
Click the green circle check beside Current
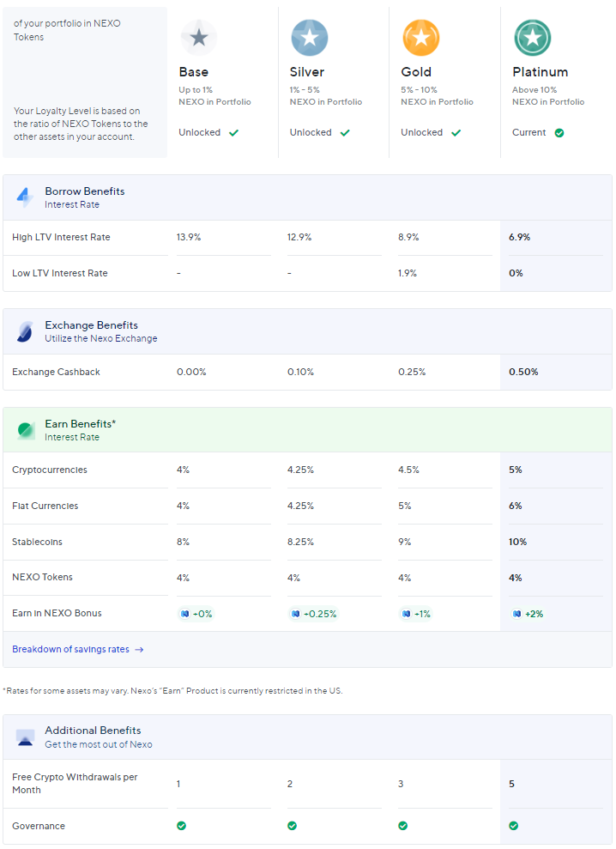pos(559,133)
